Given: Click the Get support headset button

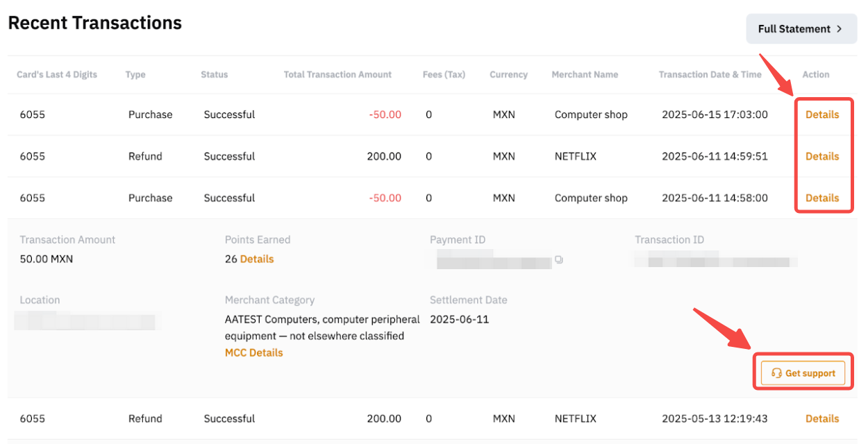Looking at the screenshot, I should coord(803,373).
